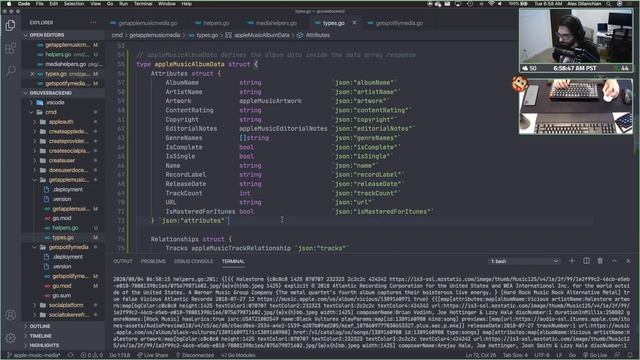640x360 pixels.
Task: Click the keyboard camera thumbnail
Action: pyautogui.click(x=576, y=107)
